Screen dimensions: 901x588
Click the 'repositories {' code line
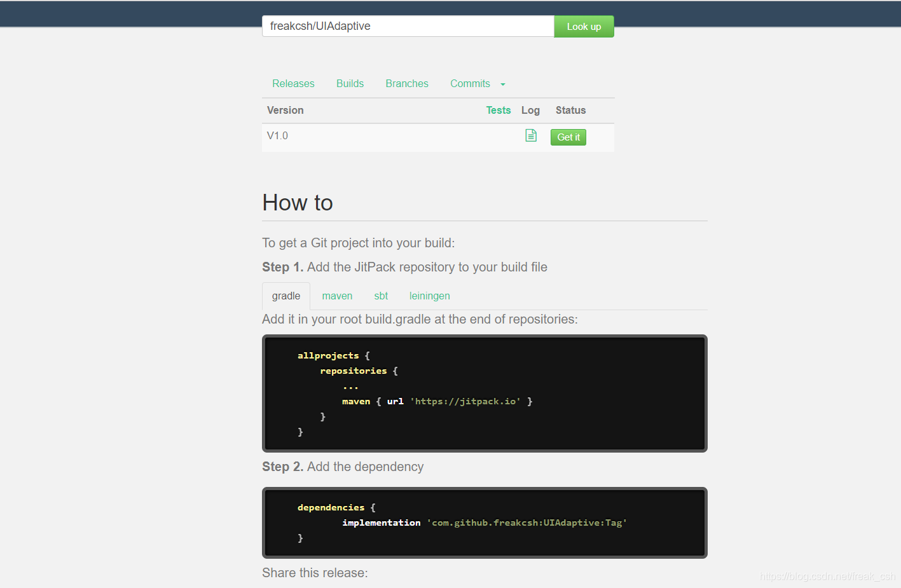point(359,371)
